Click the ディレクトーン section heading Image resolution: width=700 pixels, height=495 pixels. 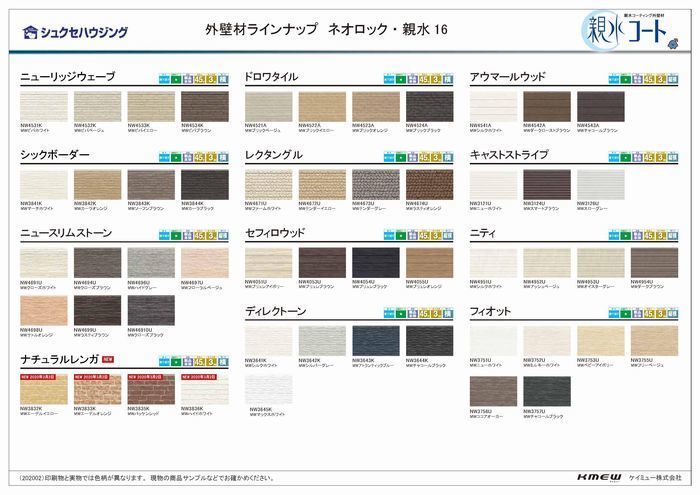[x=276, y=311]
